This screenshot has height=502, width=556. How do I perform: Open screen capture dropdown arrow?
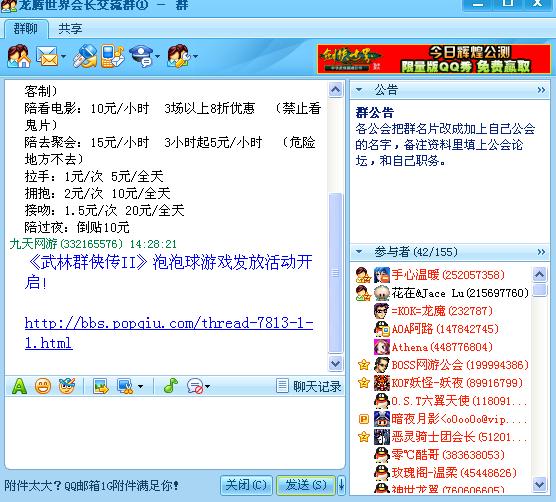click(140, 386)
